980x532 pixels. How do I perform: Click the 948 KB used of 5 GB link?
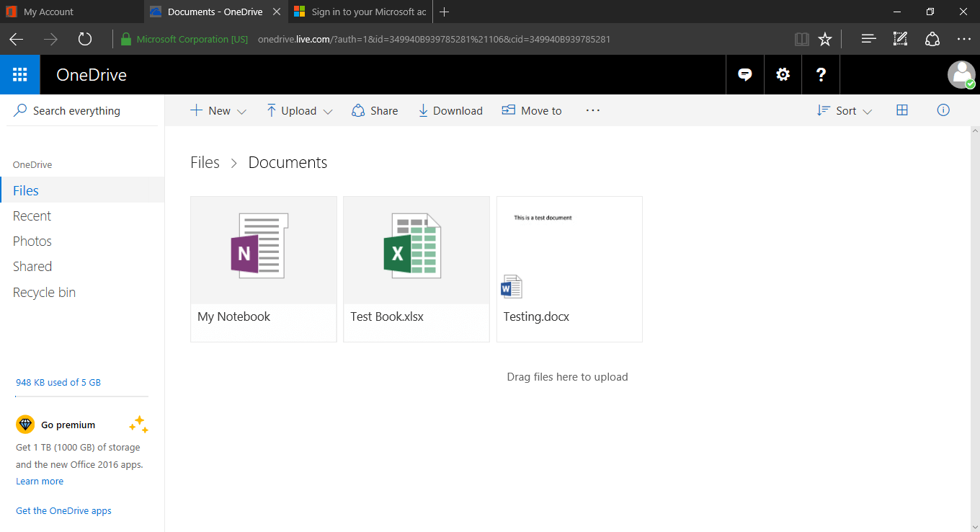click(x=58, y=382)
